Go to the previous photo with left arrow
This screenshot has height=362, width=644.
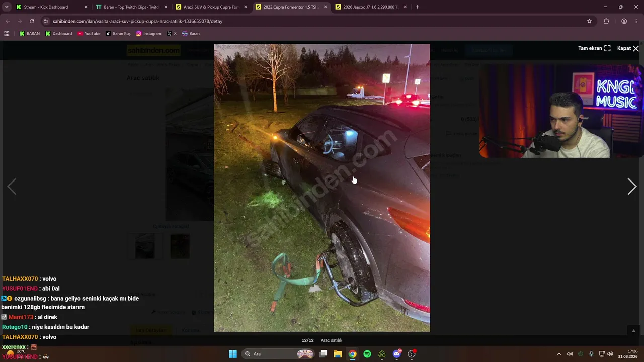coord(12,187)
